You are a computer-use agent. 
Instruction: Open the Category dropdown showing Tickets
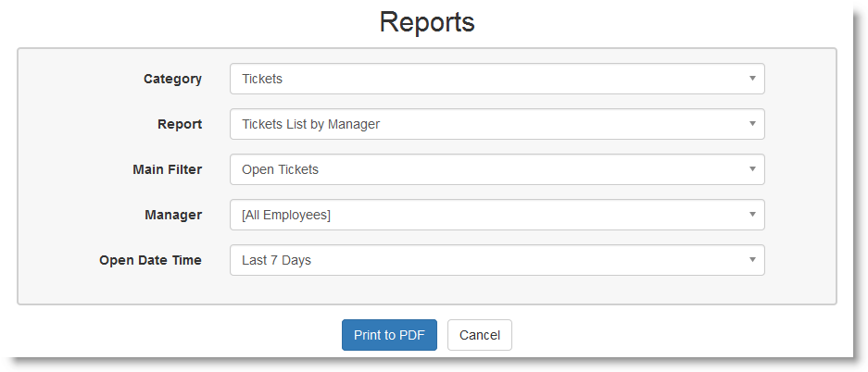coord(497,79)
